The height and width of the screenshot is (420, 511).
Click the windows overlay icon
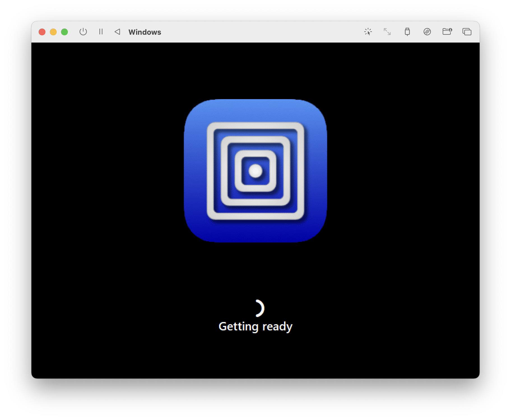pos(467,32)
